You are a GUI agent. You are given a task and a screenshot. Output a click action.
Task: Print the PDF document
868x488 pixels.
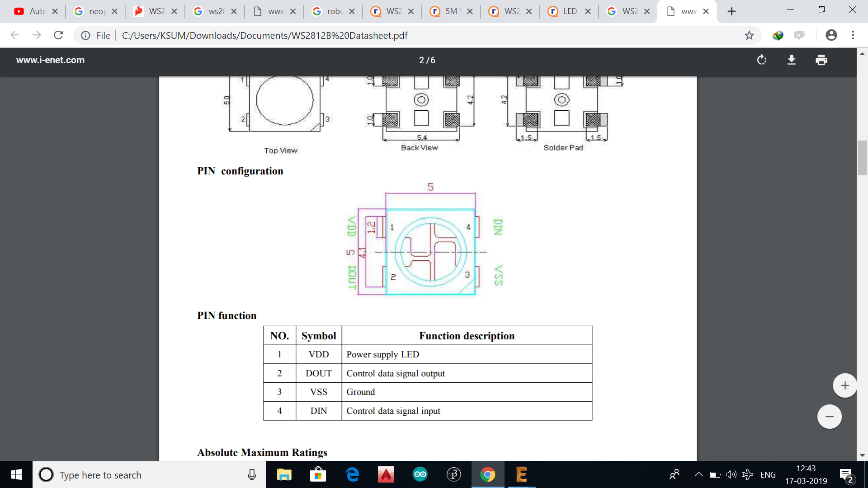click(x=821, y=60)
